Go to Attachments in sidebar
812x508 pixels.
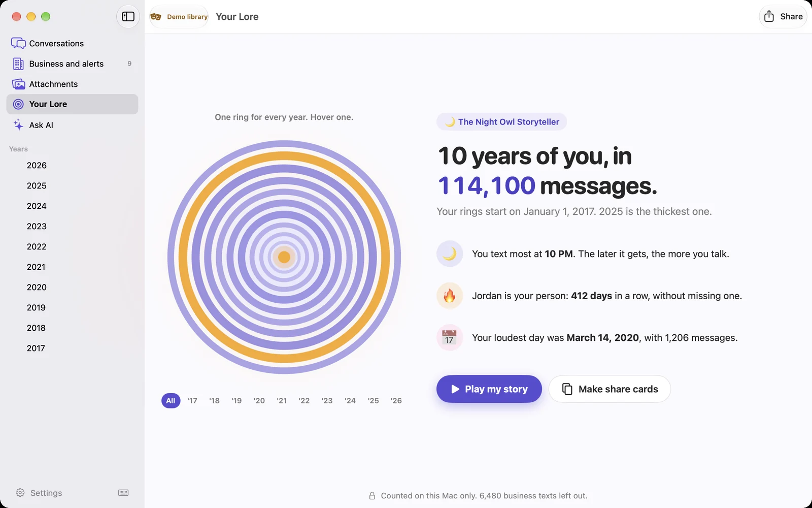(72, 84)
